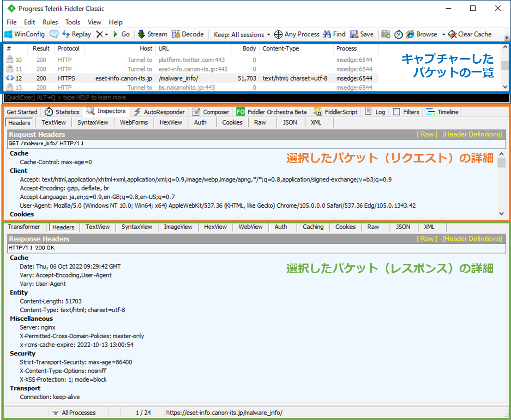Toggle the Decode toolbar button
Viewport: 511px width, 420px height.
(x=187, y=34)
